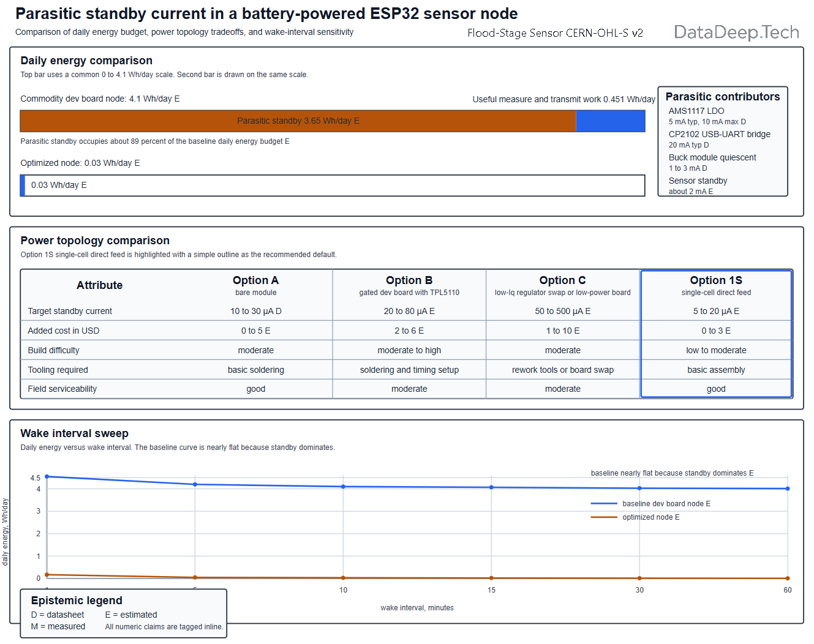Click the 'Added cost in USD' row label
The height and width of the screenshot is (644, 814).
tap(63, 331)
